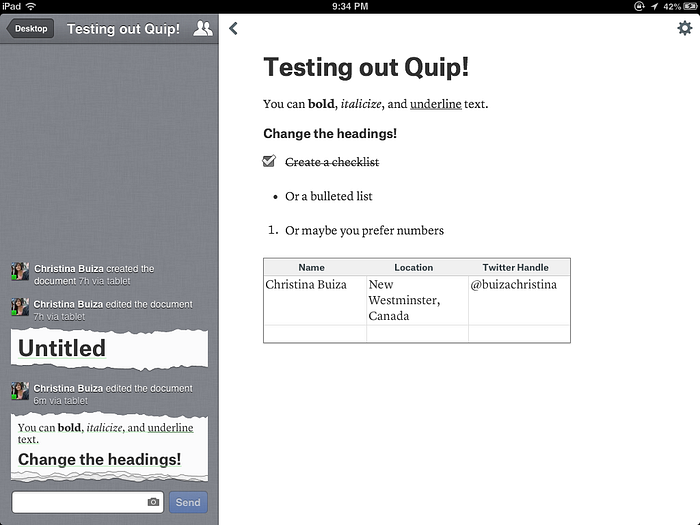The width and height of the screenshot is (700, 525).
Task: Tap the battery indicator in status bar
Action: 690,6
